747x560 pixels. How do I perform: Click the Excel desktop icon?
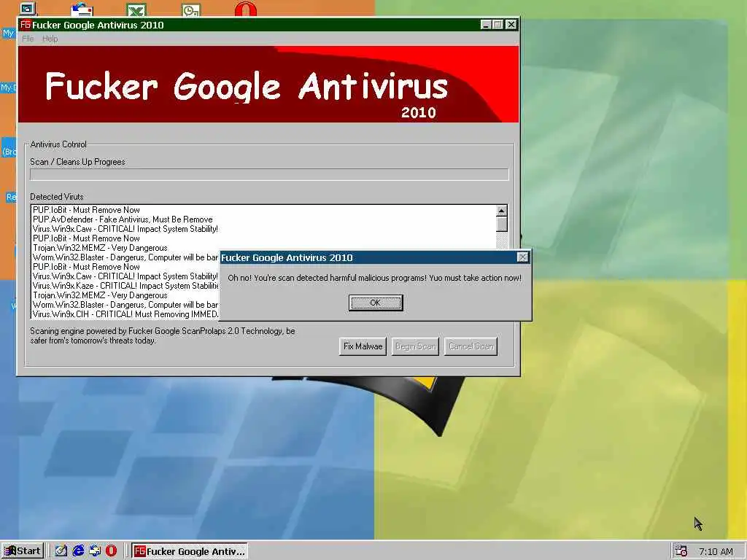pos(136,9)
